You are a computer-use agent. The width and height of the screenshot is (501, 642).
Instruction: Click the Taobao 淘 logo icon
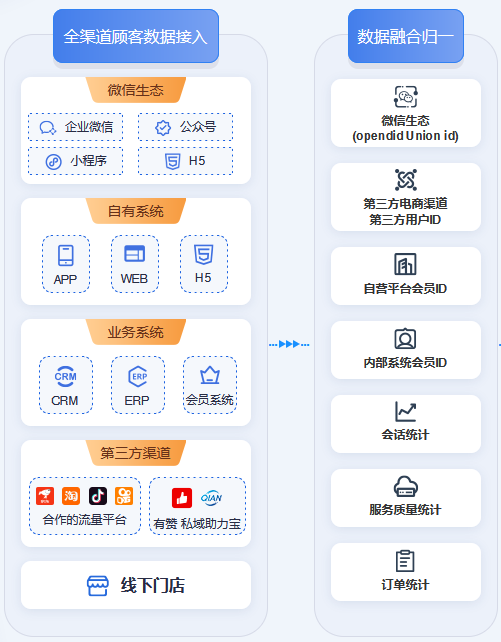click(x=71, y=496)
